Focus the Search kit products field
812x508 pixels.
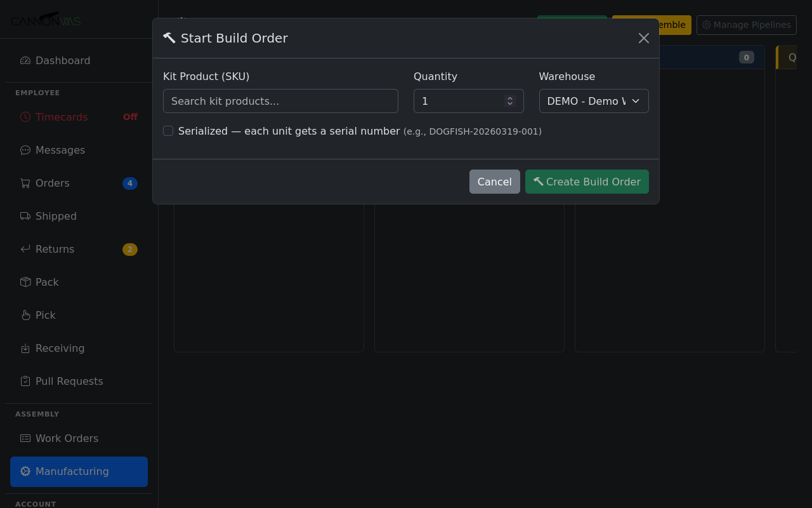coord(280,101)
